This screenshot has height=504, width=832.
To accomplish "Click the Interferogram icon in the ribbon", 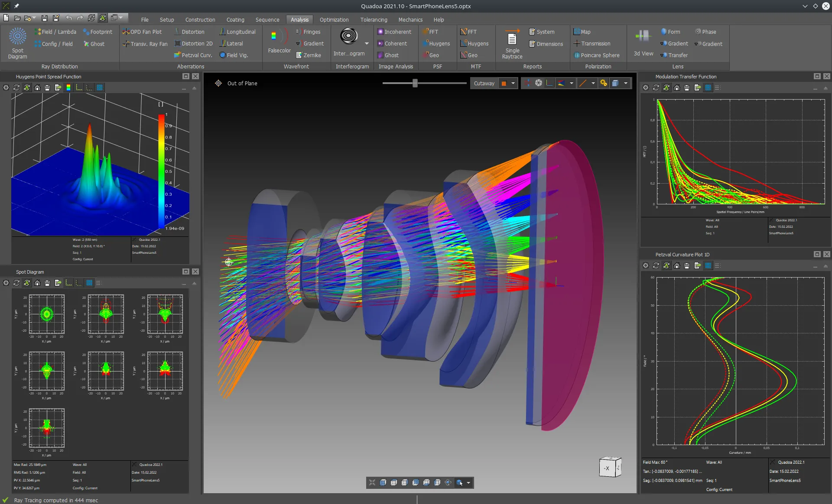I will click(x=349, y=36).
